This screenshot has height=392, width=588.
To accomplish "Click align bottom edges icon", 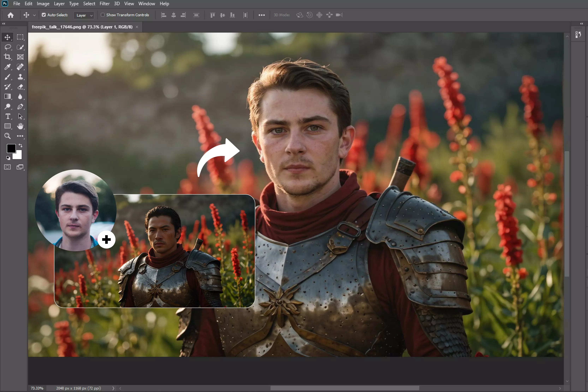I will [232, 15].
